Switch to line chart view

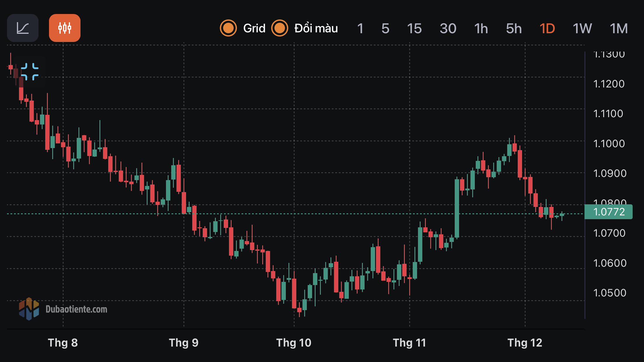(x=23, y=28)
